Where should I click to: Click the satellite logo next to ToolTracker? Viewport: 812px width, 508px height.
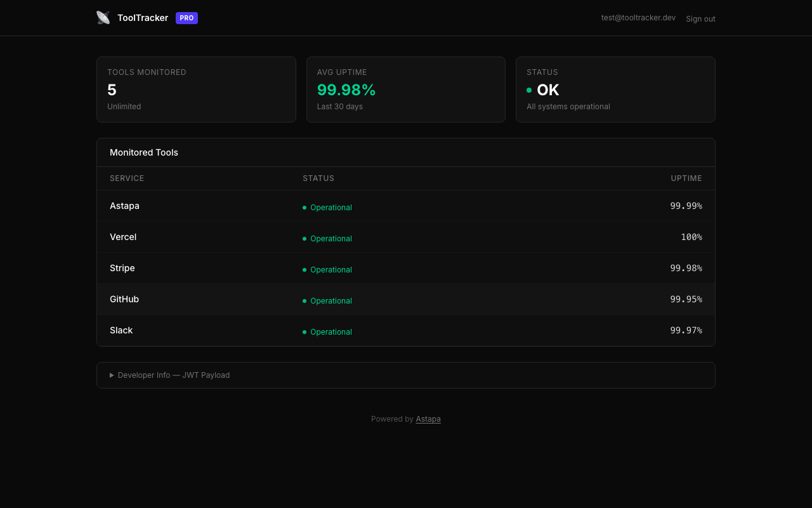pyautogui.click(x=103, y=17)
